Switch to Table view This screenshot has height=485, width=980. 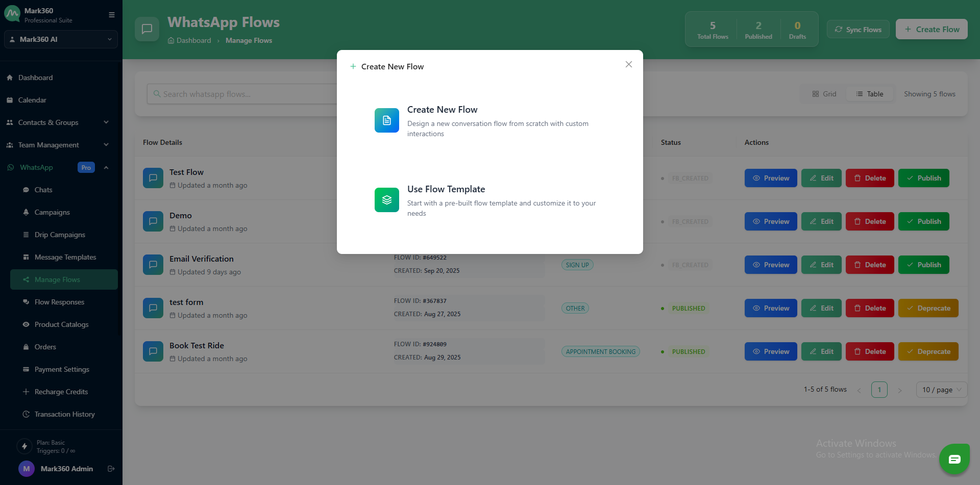coord(869,94)
